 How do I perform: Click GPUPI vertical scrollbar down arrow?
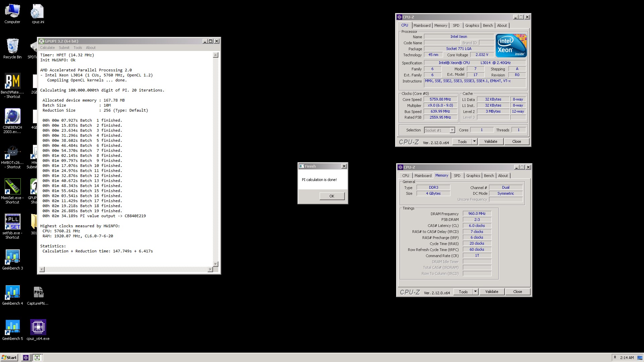[216, 264]
